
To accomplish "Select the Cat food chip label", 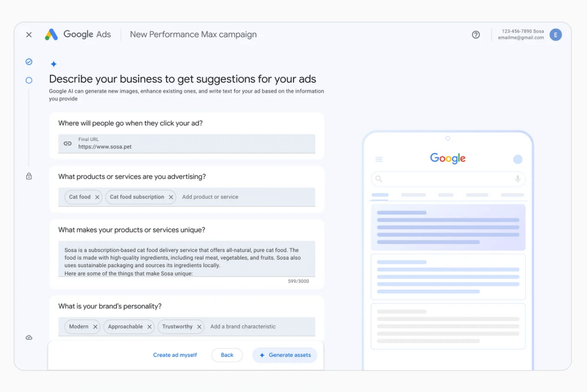I will point(80,197).
